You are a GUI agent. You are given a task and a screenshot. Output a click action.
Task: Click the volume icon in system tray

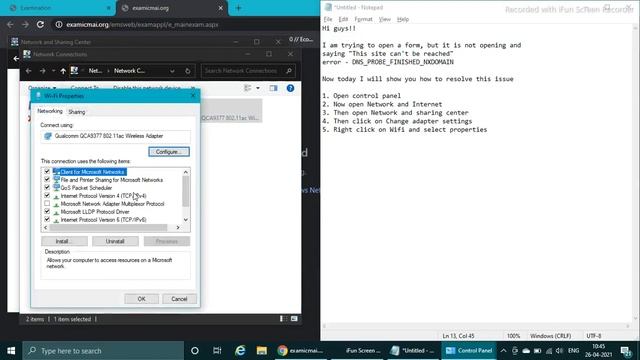point(559,351)
